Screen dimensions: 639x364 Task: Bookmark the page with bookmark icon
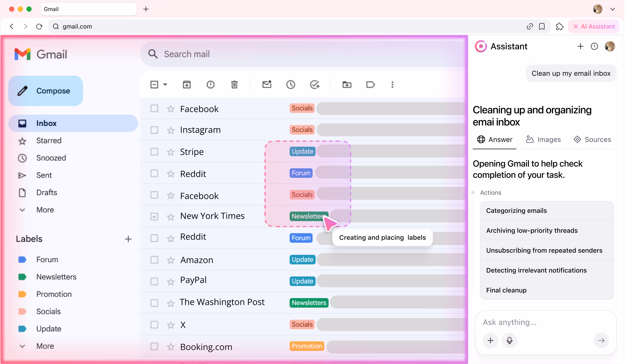tap(542, 27)
